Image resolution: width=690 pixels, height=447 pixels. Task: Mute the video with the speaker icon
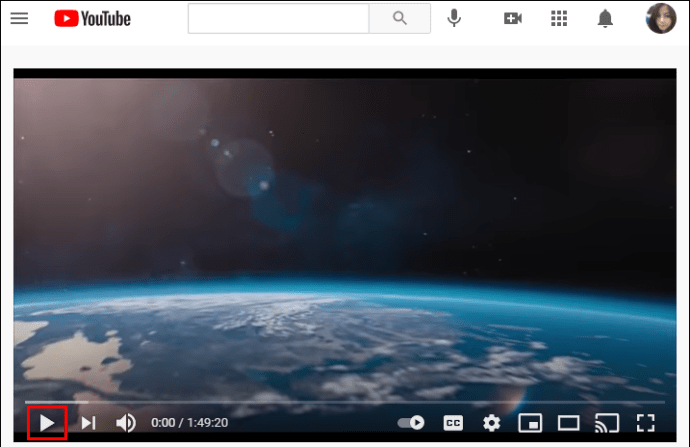click(x=125, y=423)
